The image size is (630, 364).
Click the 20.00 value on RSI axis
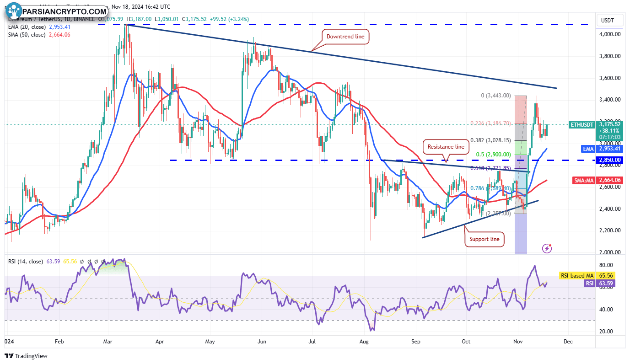point(606,332)
